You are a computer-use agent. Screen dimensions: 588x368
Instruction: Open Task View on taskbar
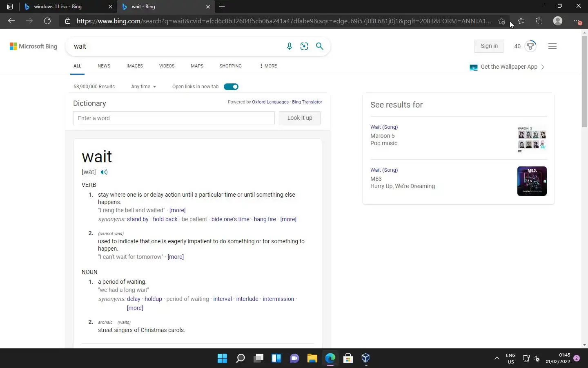(258, 359)
